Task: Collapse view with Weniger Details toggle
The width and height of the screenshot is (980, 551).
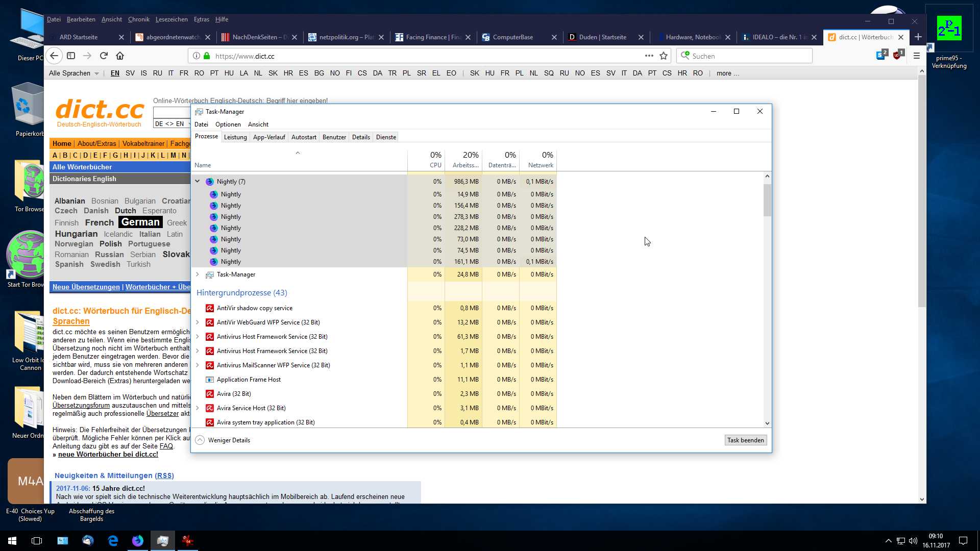Action: (200, 440)
